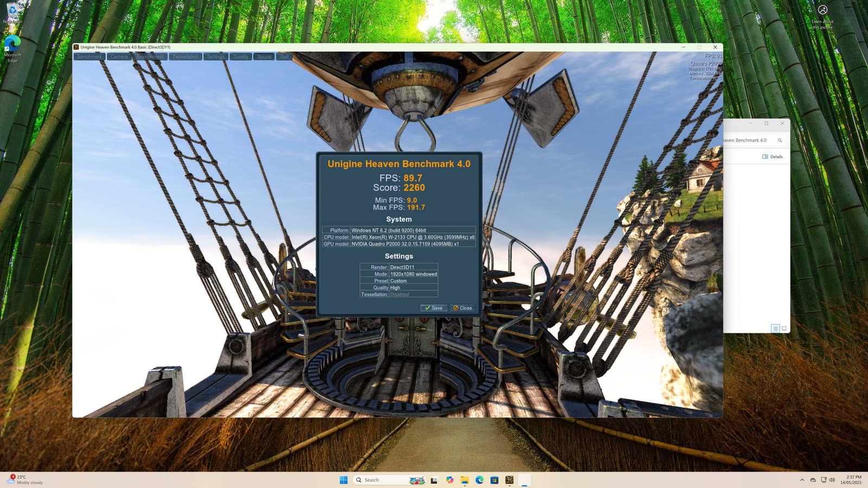868x488 pixels.
Task: Open the Benchmark menu button
Action: pyautogui.click(x=90, y=56)
